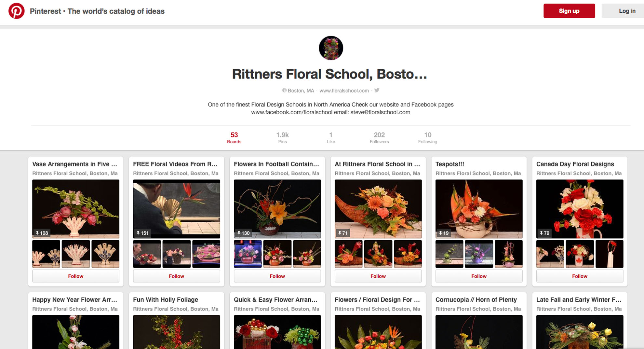Screen dimensions: 644x349
Task: Click pin count badge 151 on FREE Floral Videos
Action: point(143,233)
